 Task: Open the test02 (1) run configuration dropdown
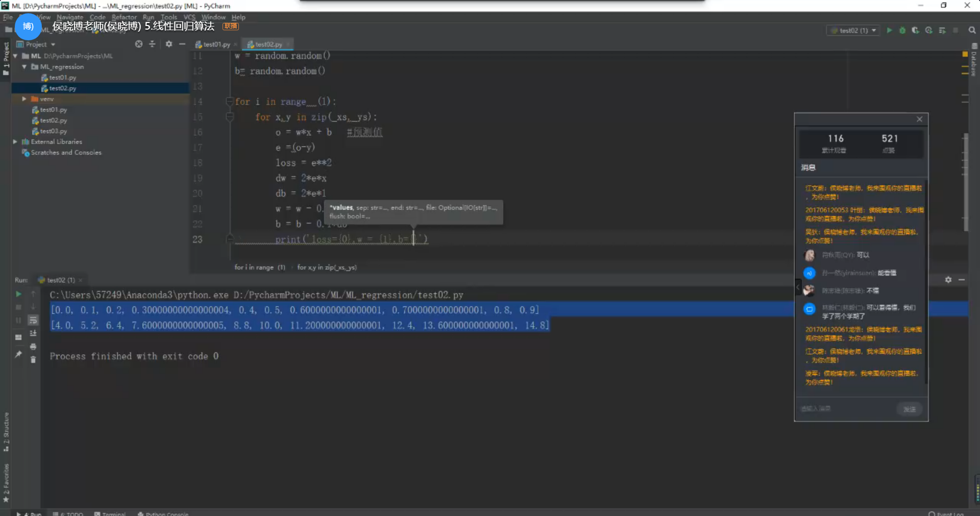click(x=853, y=31)
